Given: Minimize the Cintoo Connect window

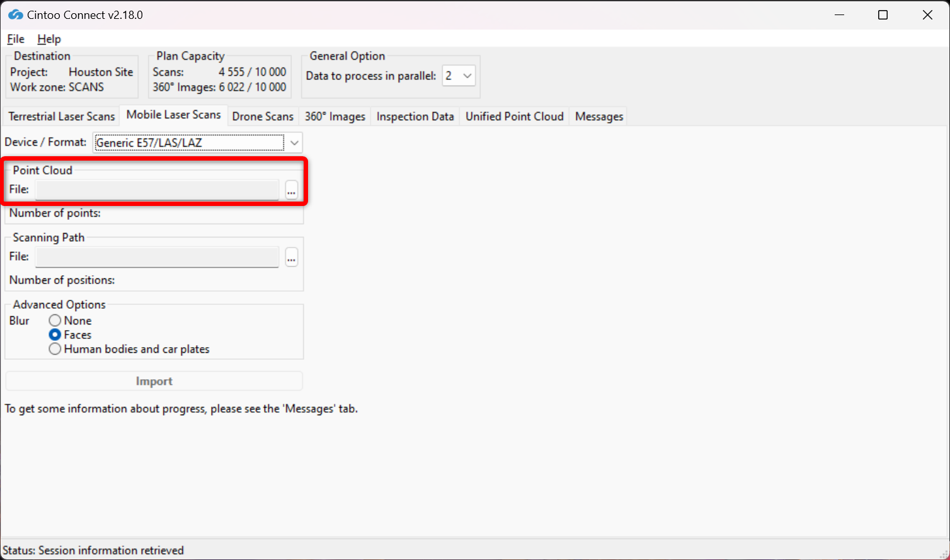Looking at the screenshot, I should pyautogui.click(x=839, y=14).
